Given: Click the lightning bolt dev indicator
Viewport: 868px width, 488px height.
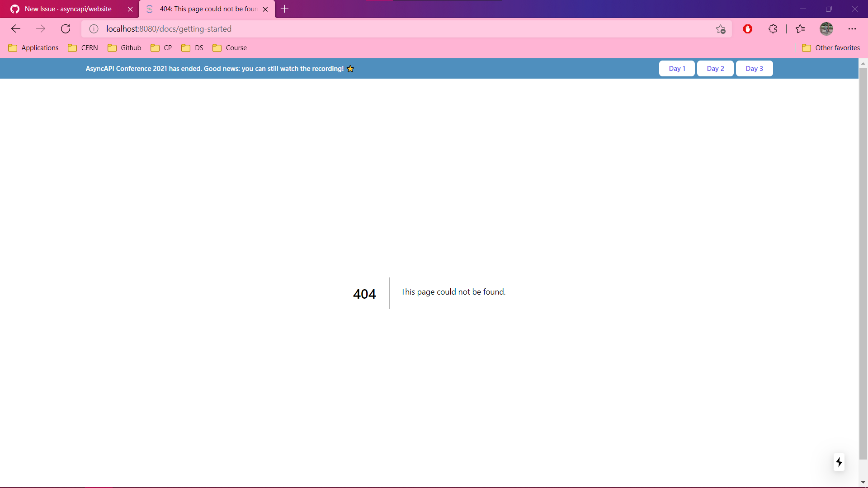Looking at the screenshot, I should coord(839,462).
